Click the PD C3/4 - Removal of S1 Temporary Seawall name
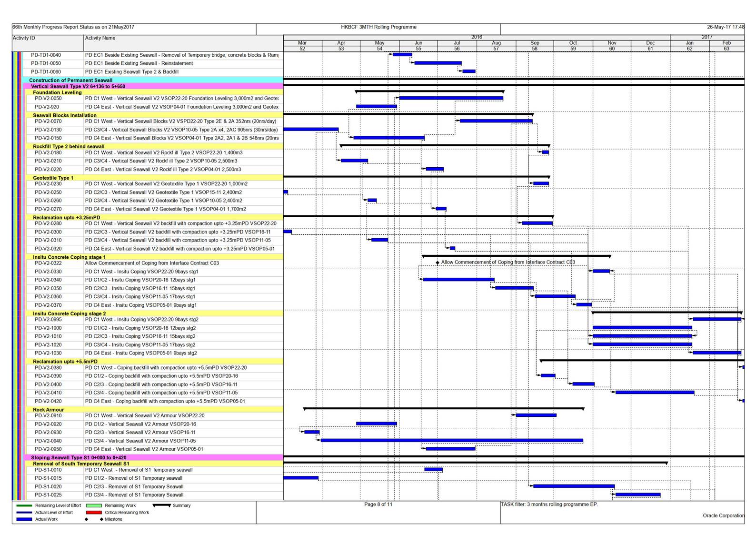This screenshot has height=535, width=756. [x=134, y=495]
